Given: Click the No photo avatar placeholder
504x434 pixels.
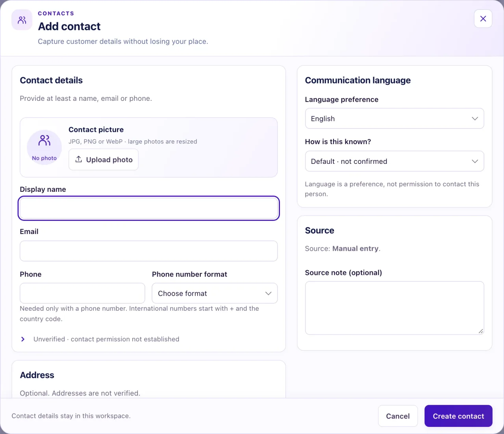Looking at the screenshot, I should pos(44,147).
